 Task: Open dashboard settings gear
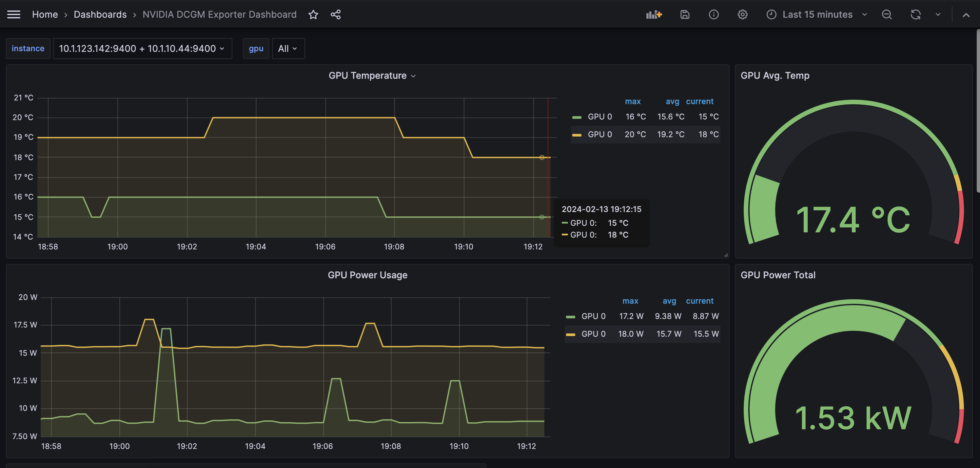(x=742, y=14)
